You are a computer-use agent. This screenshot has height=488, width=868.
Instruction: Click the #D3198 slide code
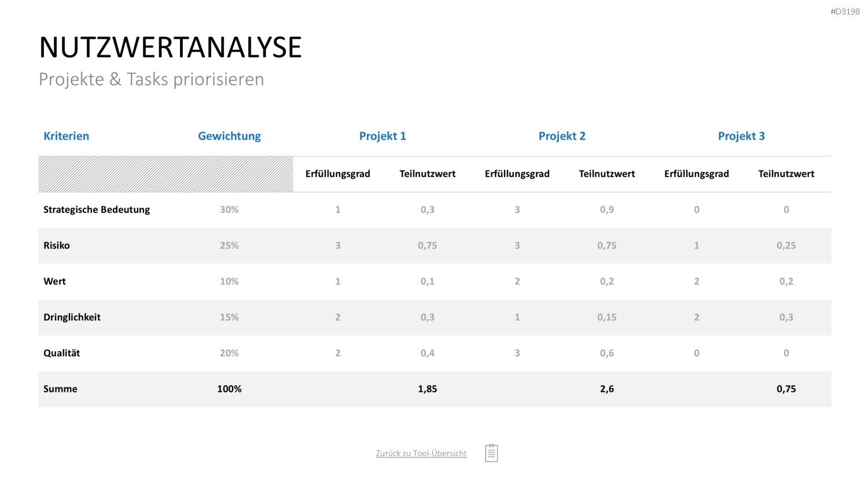point(845,12)
